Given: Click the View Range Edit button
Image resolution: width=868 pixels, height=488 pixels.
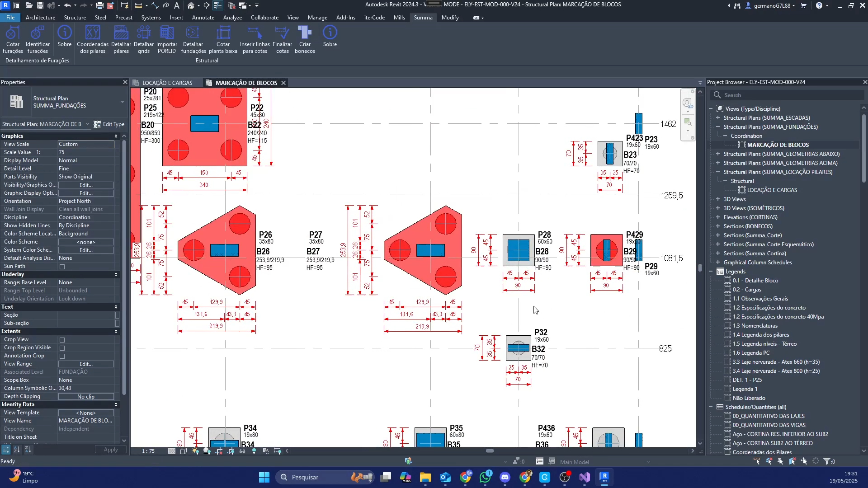Looking at the screenshot, I should pos(86,364).
